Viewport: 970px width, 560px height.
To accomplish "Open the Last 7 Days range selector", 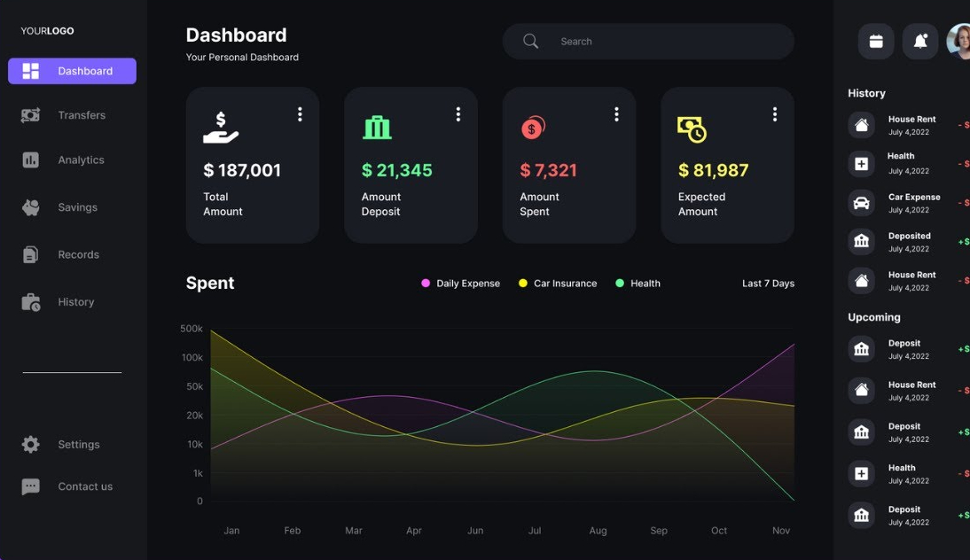I will pyautogui.click(x=769, y=283).
